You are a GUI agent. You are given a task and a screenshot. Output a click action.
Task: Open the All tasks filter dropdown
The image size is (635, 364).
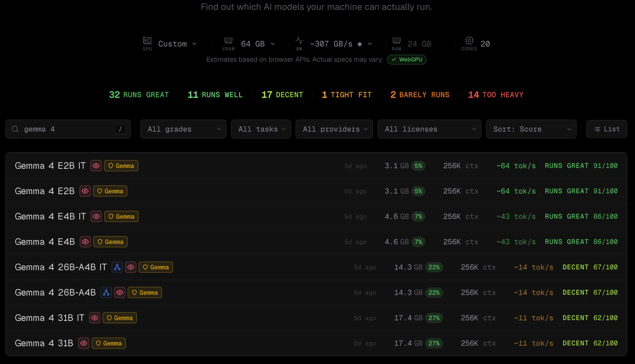(x=261, y=129)
